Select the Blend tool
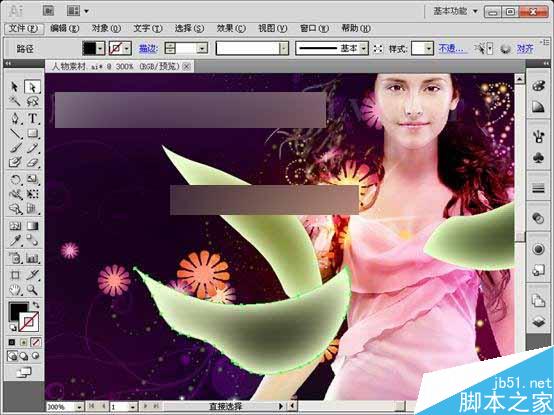This screenshot has width=554, height=415. 32,241
